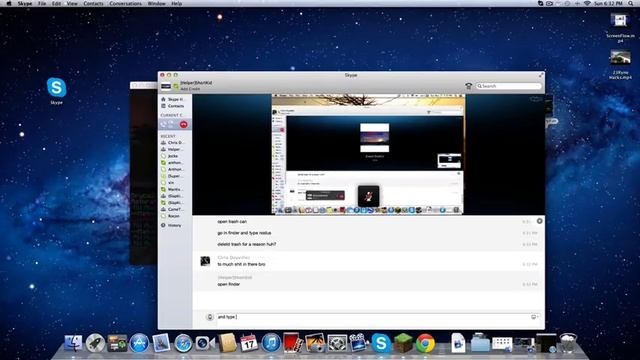Click the Skype search field
The image size is (640, 360).
[x=509, y=86]
